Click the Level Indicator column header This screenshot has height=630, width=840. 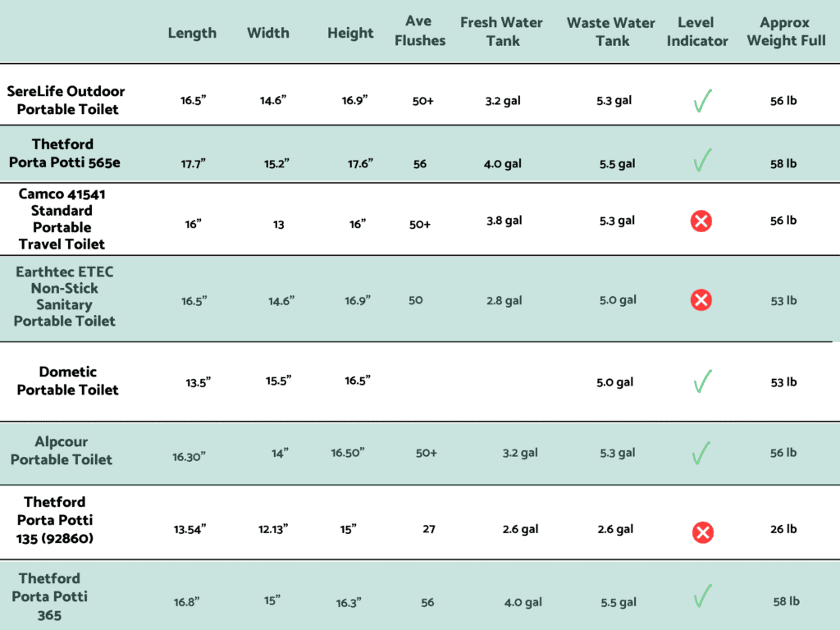[697, 32]
